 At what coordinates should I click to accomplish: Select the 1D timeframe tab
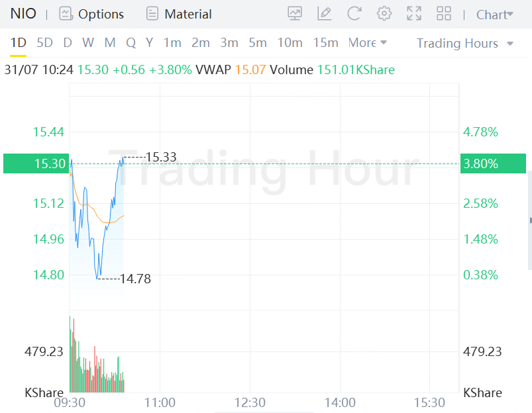(x=19, y=43)
